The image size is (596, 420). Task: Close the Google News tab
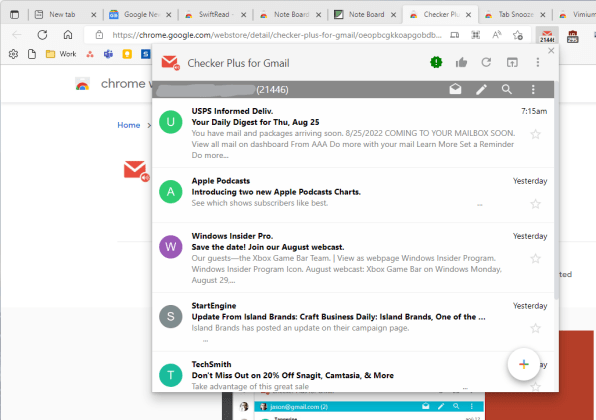pyautogui.click(x=169, y=15)
